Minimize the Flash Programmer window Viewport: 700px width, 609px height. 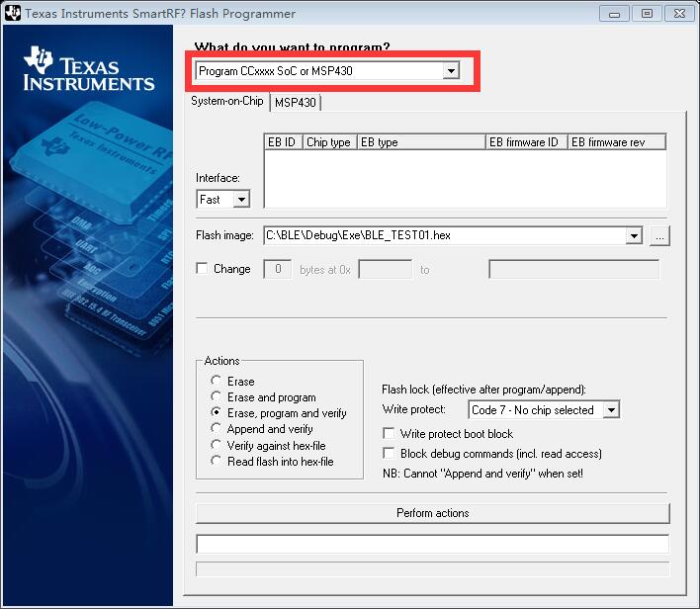click(615, 14)
